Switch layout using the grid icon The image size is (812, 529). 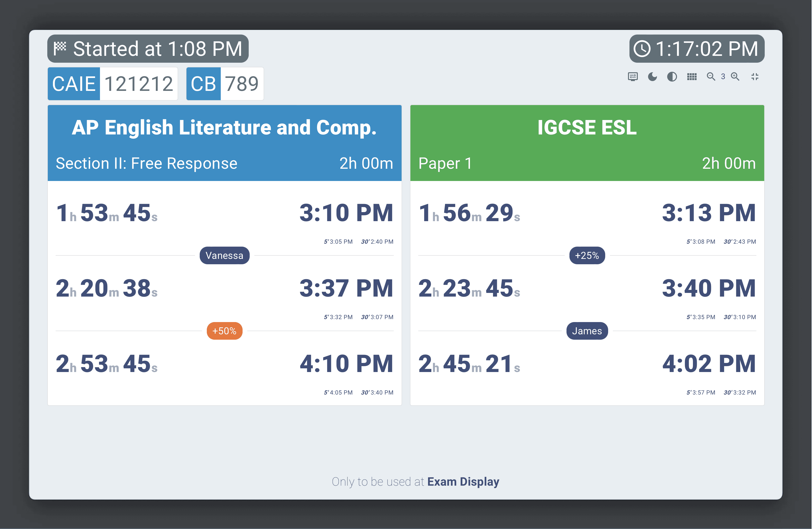[691, 77]
